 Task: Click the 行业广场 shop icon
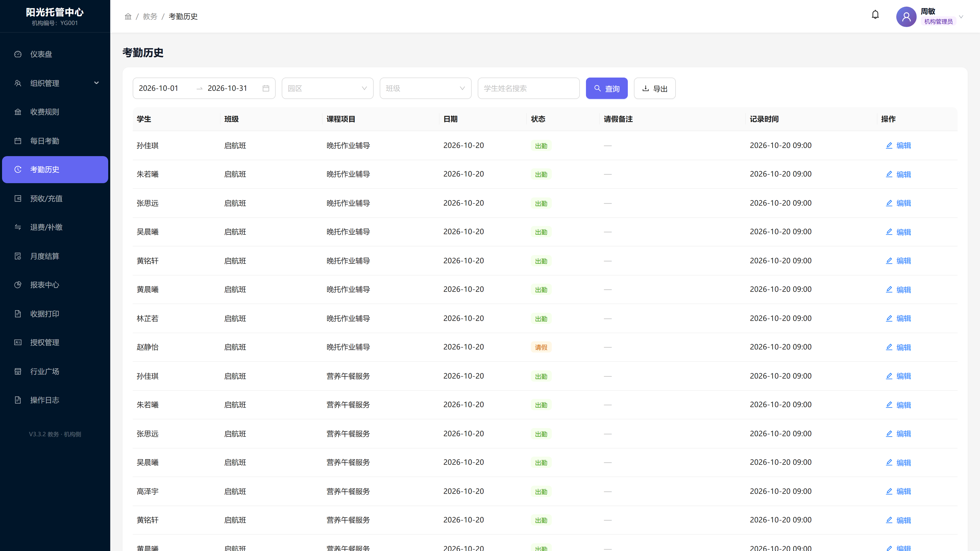18,371
